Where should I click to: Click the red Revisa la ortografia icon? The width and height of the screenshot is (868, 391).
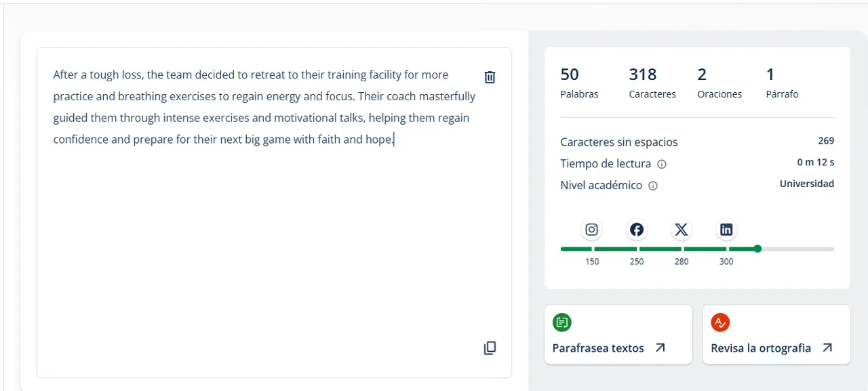(720, 323)
